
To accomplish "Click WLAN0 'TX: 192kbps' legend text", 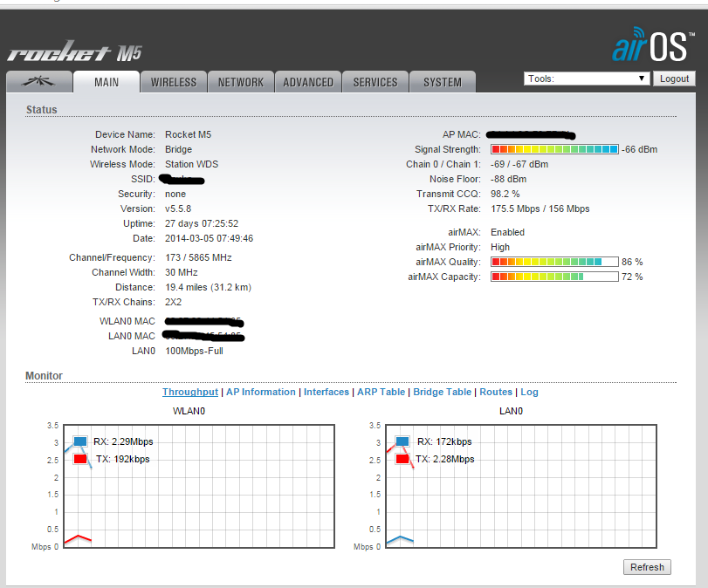I will pos(123,460).
